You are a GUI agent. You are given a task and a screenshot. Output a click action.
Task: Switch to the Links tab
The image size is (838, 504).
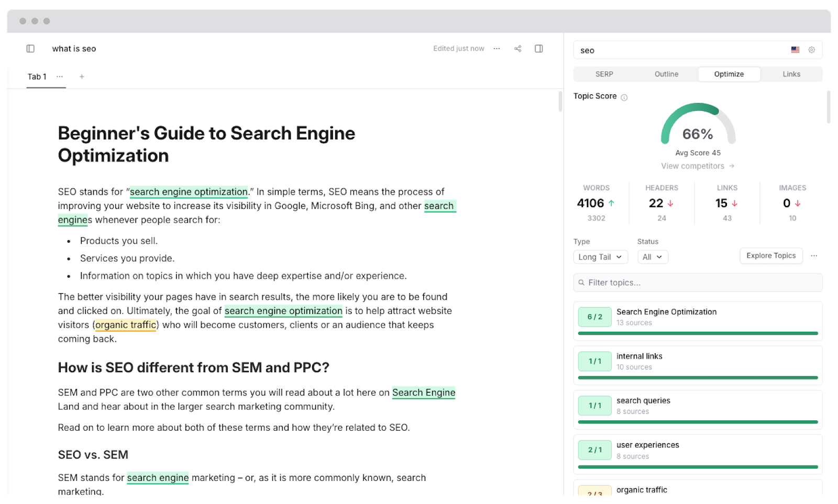pos(791,74)
